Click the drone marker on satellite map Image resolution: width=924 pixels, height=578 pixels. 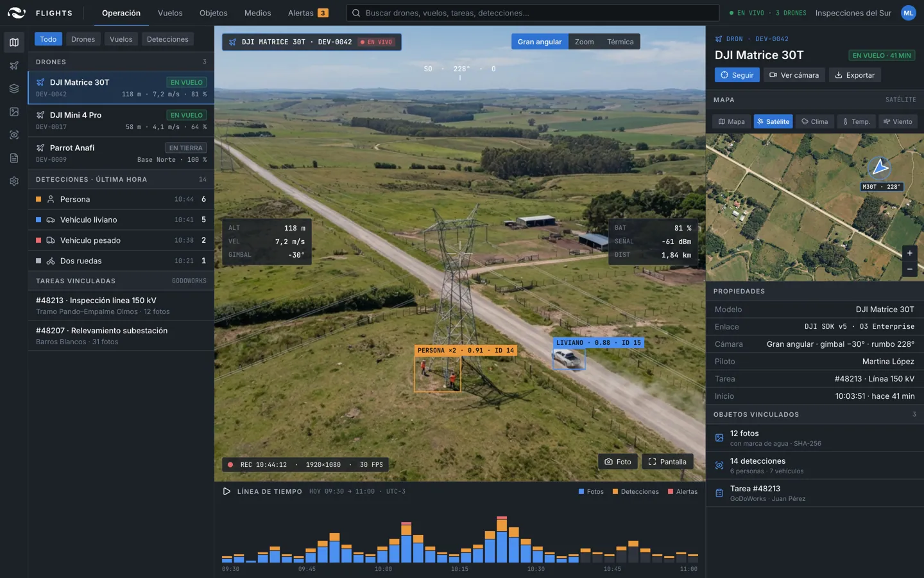(x=879, y=168)
